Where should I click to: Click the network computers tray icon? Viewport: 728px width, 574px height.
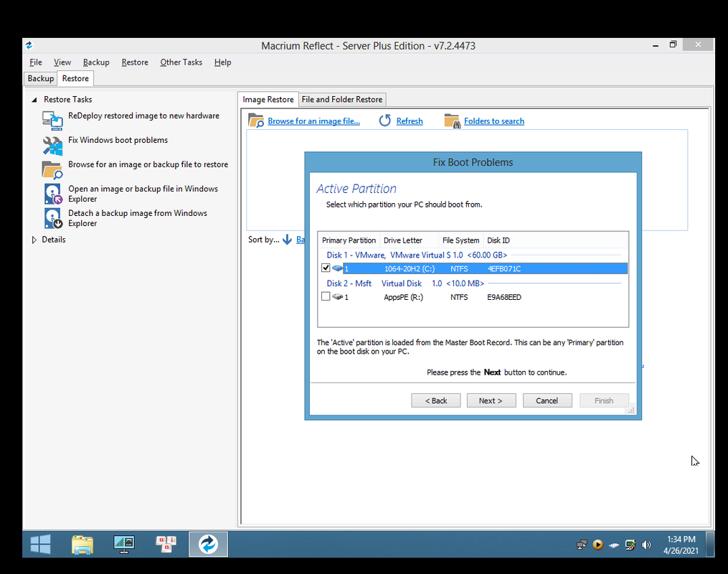point(582,545)
